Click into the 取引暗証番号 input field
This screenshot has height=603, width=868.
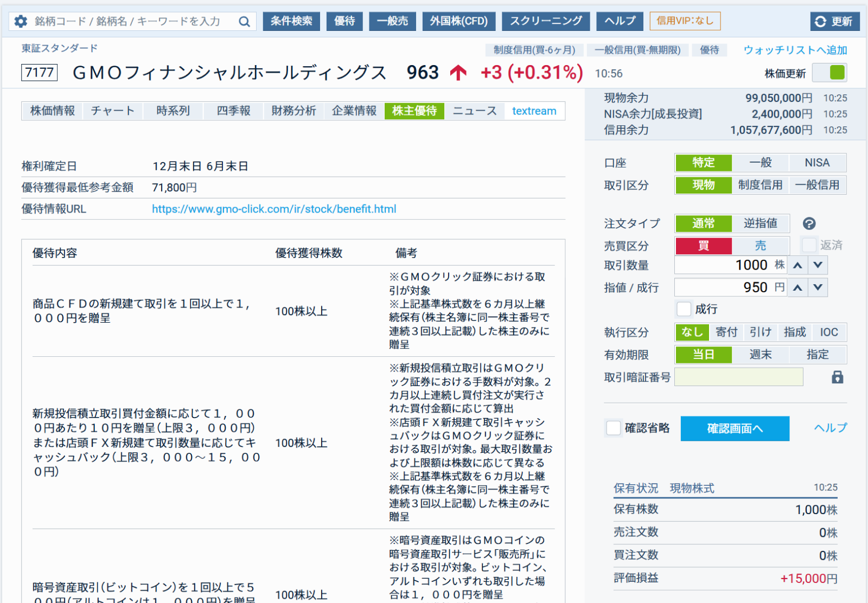pyautogui.click(x=738, y=377)
